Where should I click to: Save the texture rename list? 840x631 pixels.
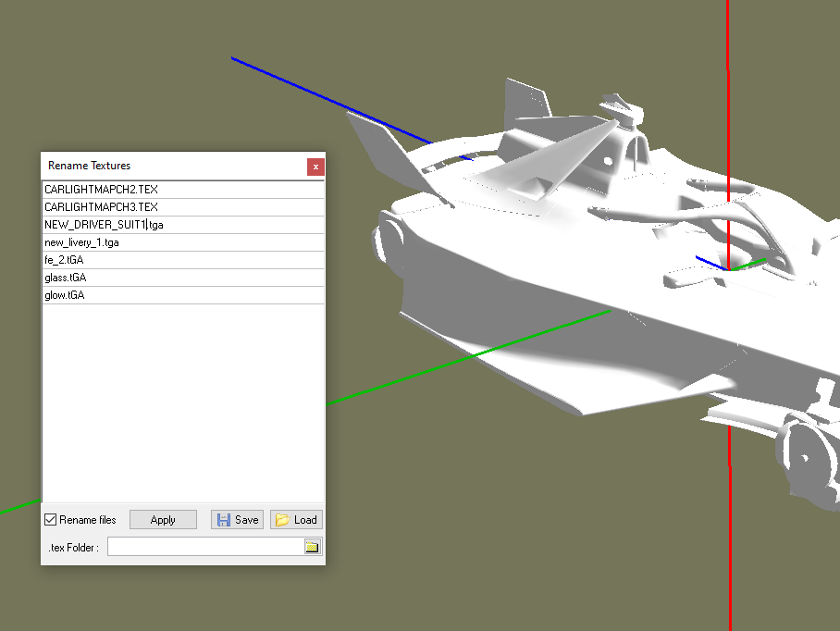(238, 520)
